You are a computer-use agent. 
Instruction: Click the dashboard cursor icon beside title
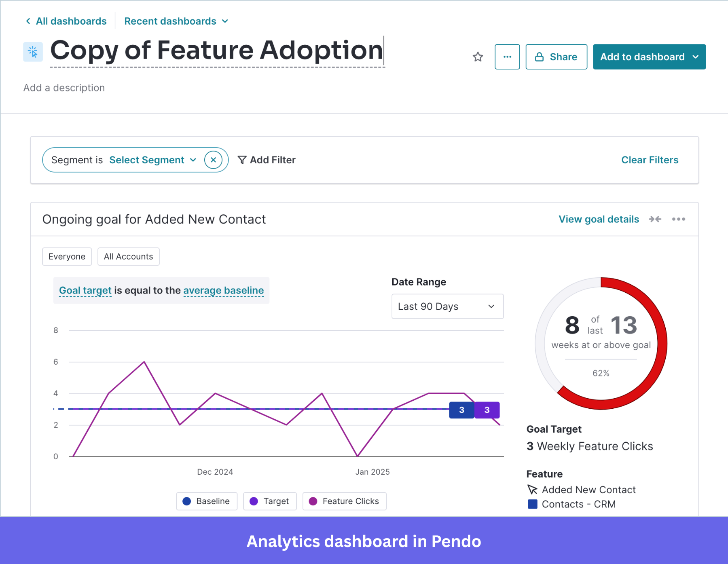coord(33,52)
